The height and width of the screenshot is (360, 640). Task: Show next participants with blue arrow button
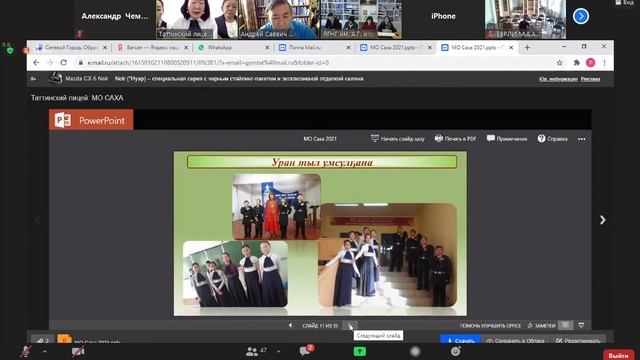point(580,16)
